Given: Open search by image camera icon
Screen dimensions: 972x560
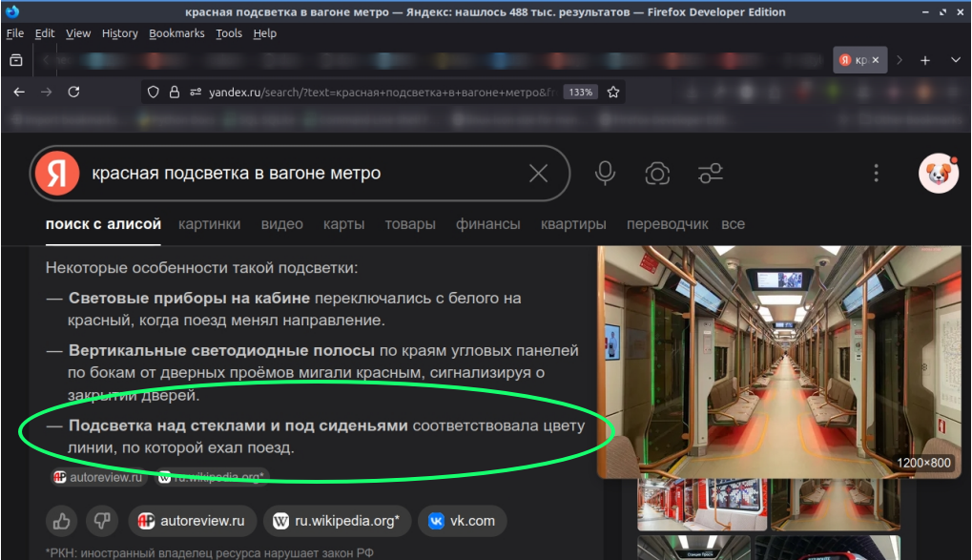Looking at the screenshot, I should [x=657, y=173].
